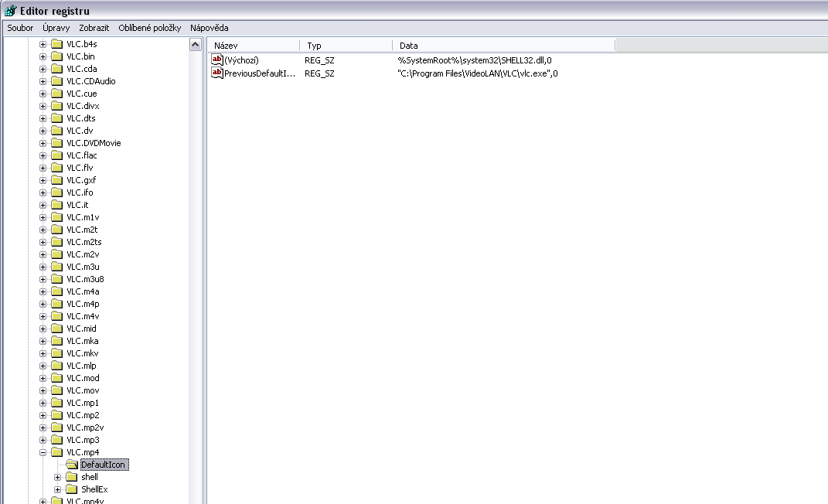Click the VLC.bin folder icon
The image size is (828, 504).
57,56
